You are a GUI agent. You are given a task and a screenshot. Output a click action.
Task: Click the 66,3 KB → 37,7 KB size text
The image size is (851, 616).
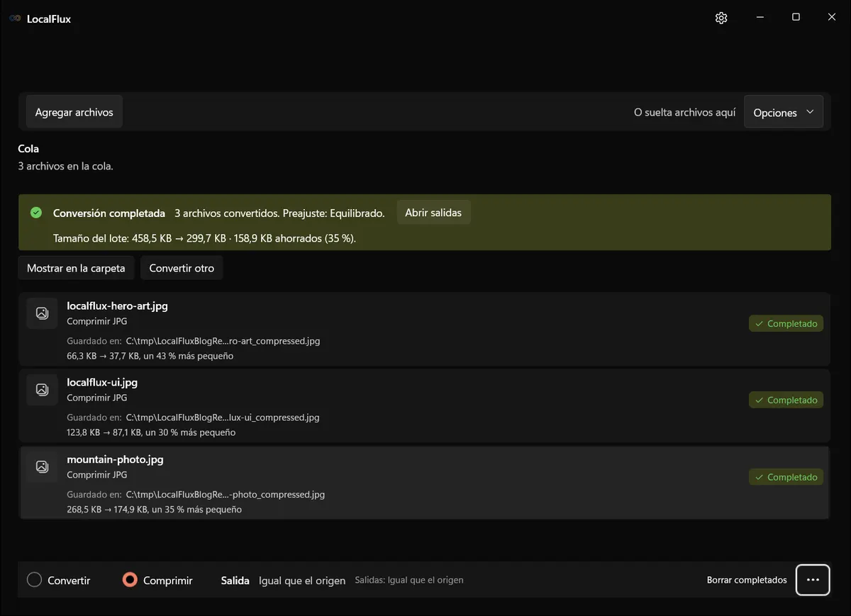point(150,356)
